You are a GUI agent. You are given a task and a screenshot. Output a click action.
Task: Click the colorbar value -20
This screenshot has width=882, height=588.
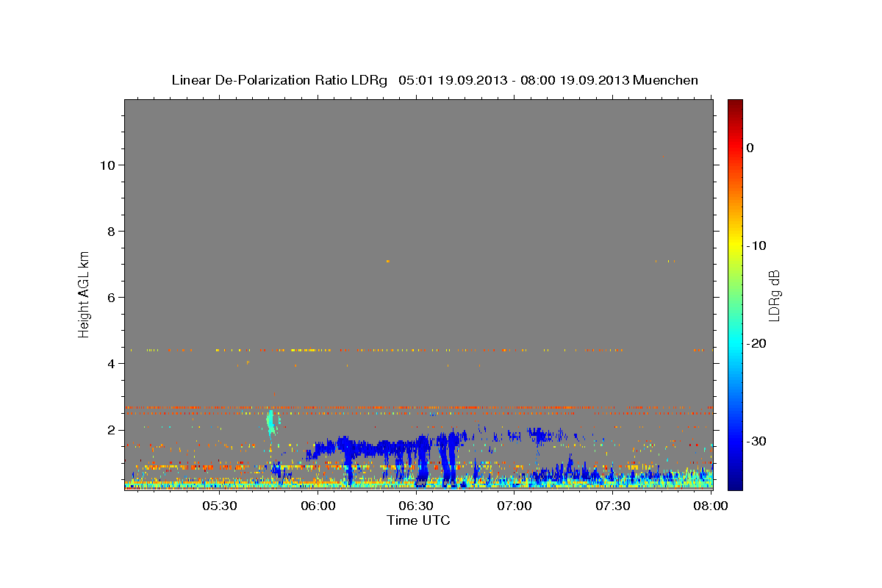click(757, 343)
